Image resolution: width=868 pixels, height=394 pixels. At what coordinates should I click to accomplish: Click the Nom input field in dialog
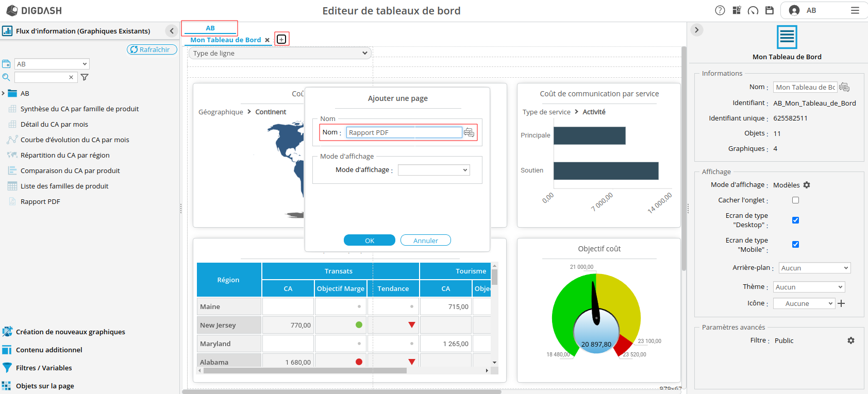404,132
